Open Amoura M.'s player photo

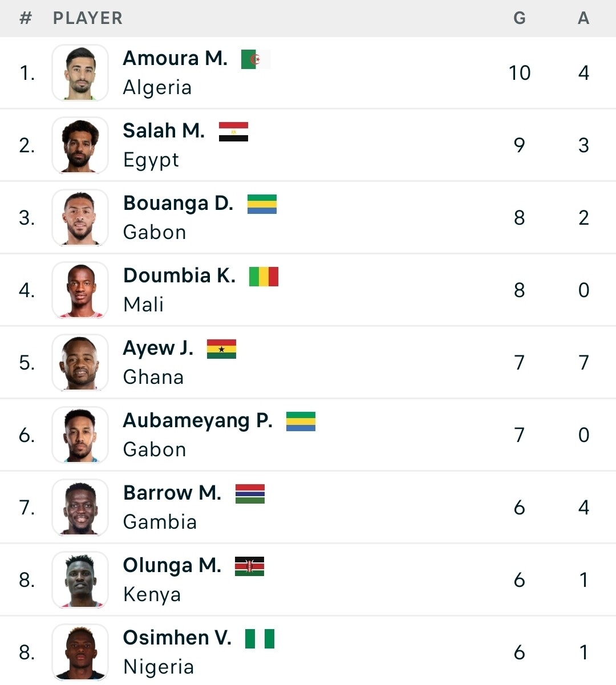pos(80,73)
